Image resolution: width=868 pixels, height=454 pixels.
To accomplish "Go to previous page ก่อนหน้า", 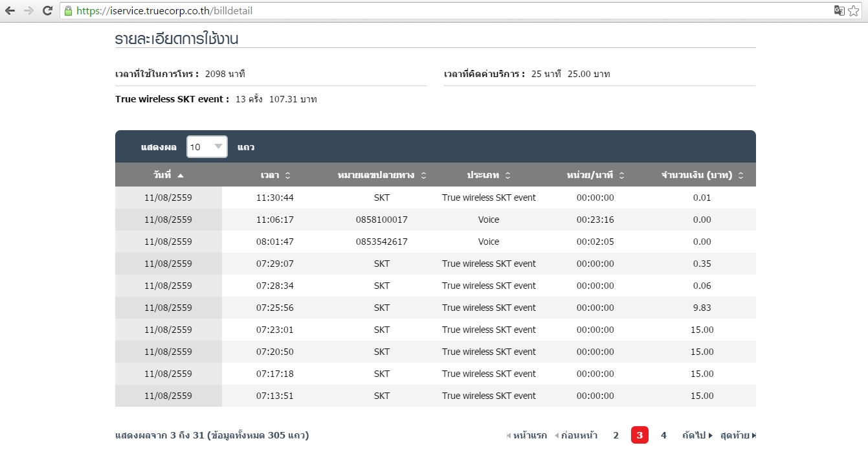I will (576, 435).
